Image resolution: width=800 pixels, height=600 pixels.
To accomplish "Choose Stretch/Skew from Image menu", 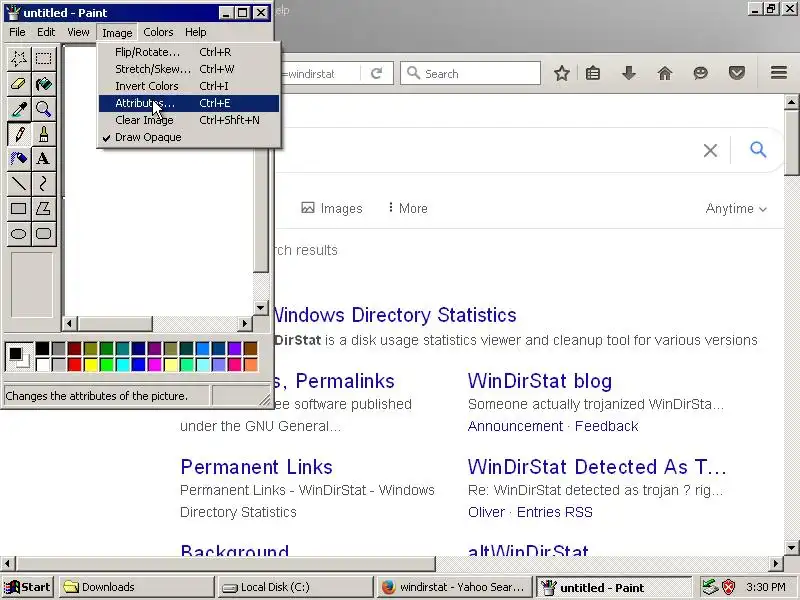I will click(x=189, y=69).
